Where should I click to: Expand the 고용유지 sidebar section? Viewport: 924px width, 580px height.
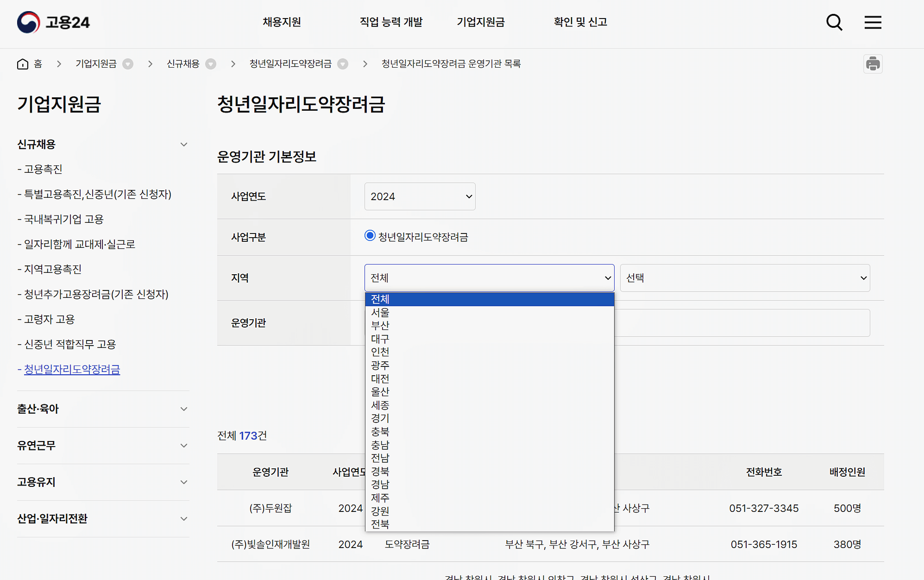(184, 482)
